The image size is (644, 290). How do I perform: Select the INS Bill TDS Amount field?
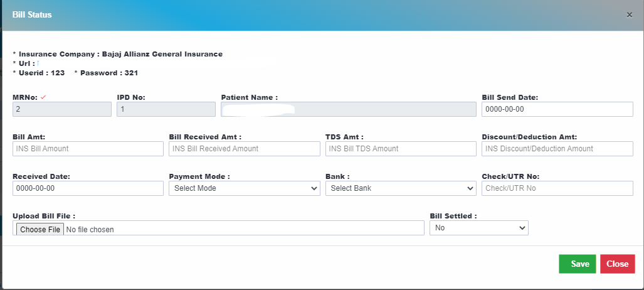tap(401, 149)
